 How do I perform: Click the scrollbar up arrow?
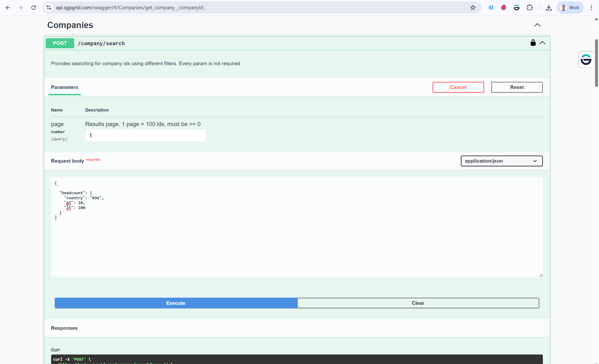point(596,19)
